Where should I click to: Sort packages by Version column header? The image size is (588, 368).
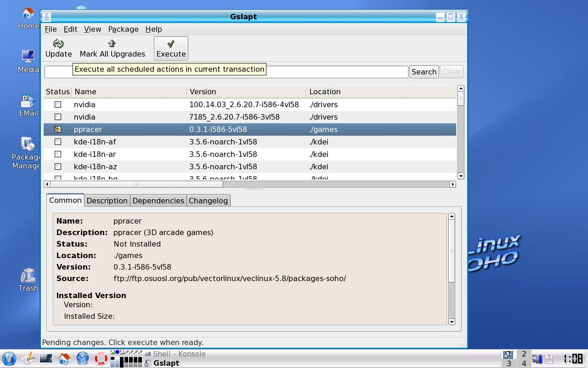click(x=246, y=92)
